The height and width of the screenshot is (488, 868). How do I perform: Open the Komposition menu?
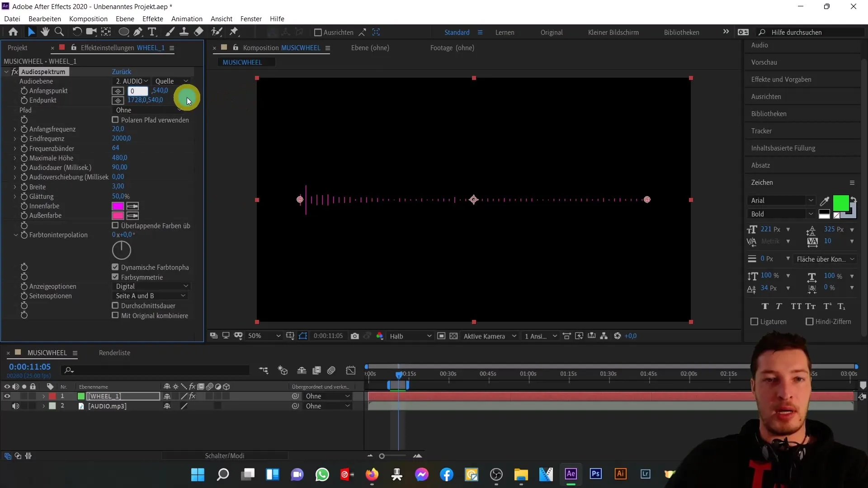[88, 19]
